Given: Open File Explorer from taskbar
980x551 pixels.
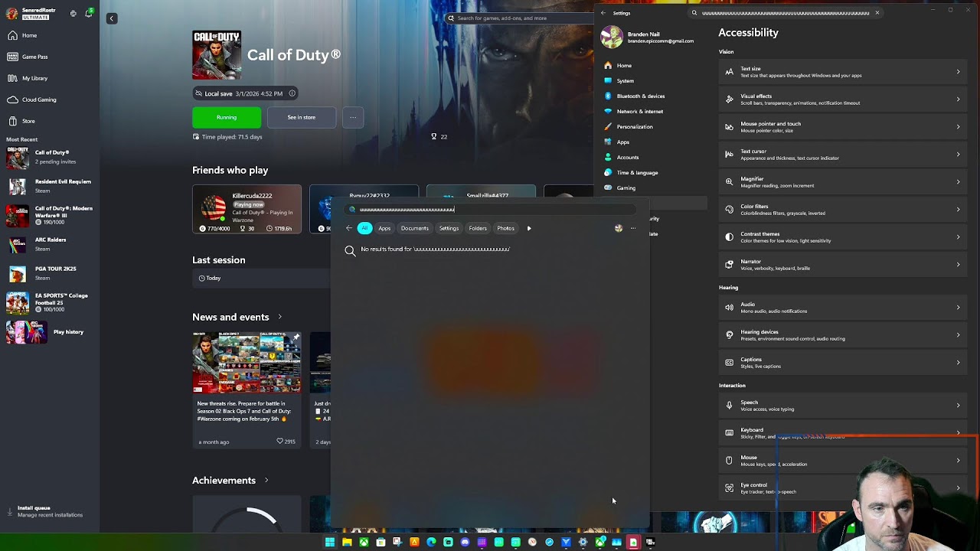Looking at the screenshot, I should (347, 542).
